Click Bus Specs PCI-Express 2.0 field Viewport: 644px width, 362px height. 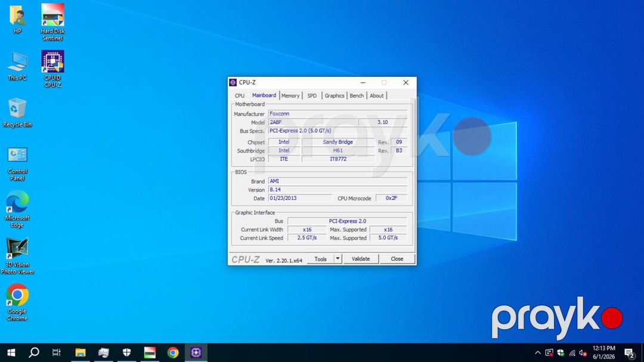point(338,131)
